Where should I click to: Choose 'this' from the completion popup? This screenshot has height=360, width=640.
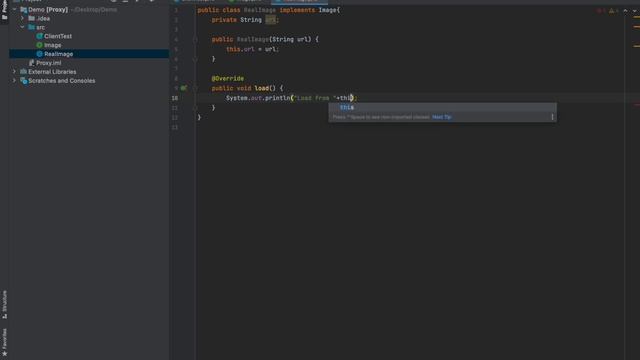coord(442,107)
